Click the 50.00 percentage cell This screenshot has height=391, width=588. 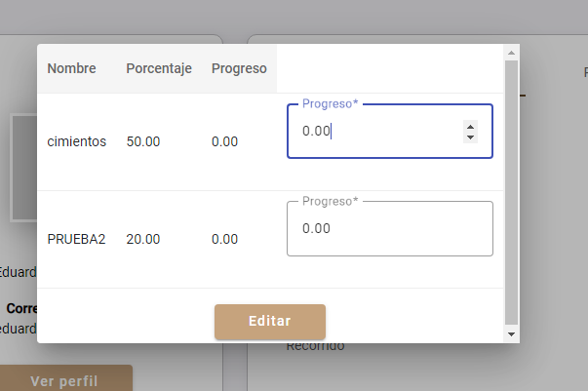pyautogui.click(x=143, y=141)
